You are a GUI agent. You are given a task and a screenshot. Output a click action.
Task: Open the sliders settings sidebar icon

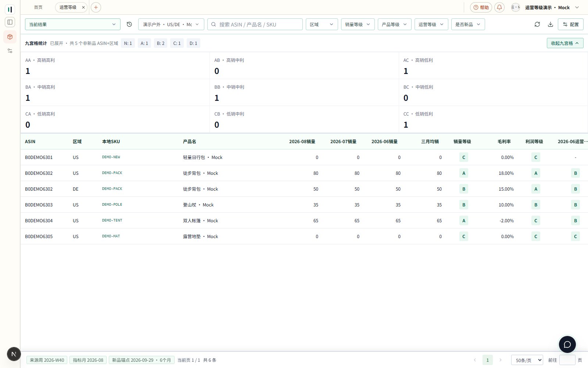pyautogui.click(x=10, y=51)
